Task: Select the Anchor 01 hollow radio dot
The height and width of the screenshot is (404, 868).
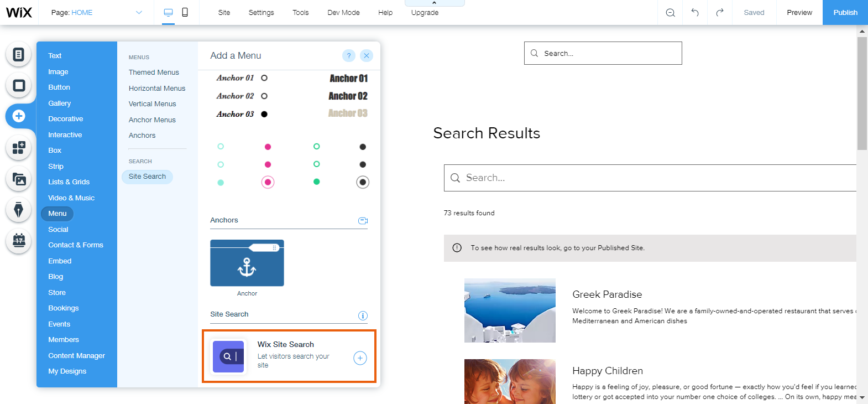Action: click(x=264, y=78)
